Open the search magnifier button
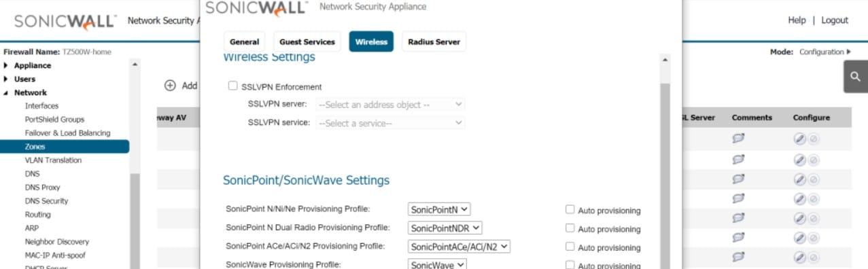This screenshot has width=868, height=269. tap(855, 77)
